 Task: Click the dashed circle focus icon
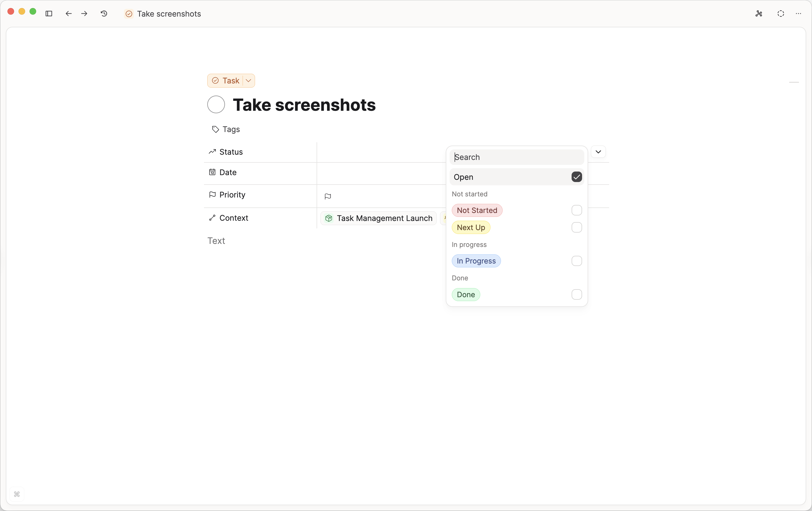click(x=781, y=14)
